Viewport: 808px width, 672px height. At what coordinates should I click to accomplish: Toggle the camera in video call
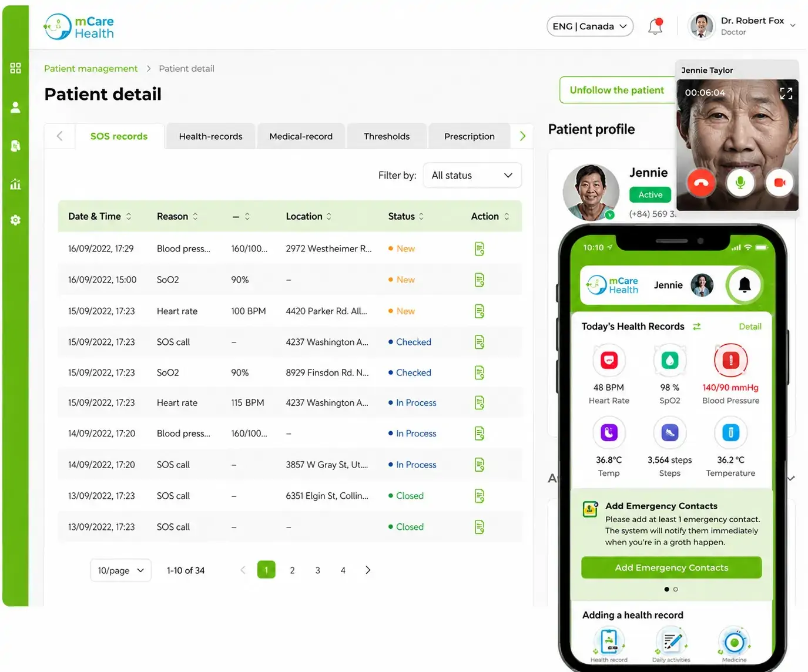[780, 183]
